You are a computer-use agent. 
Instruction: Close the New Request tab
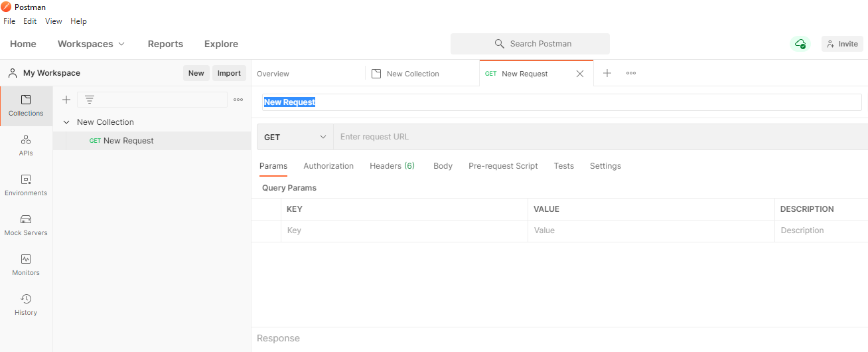(x=580, y=74)
